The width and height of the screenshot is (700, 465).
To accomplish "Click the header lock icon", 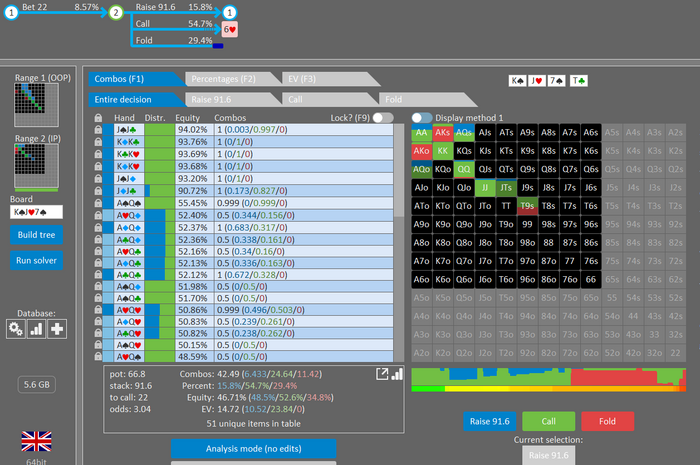I will pos(98,118).
